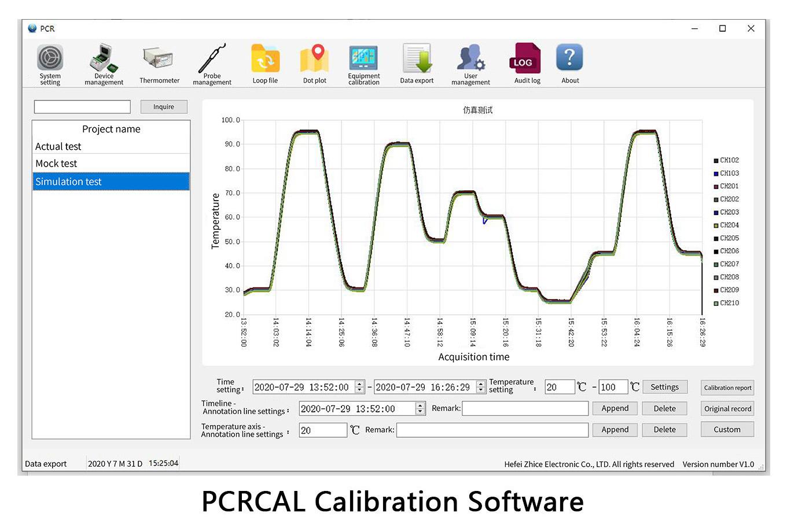Click the CH209 legend entry
Screen dimensions: 787x532
726,290
